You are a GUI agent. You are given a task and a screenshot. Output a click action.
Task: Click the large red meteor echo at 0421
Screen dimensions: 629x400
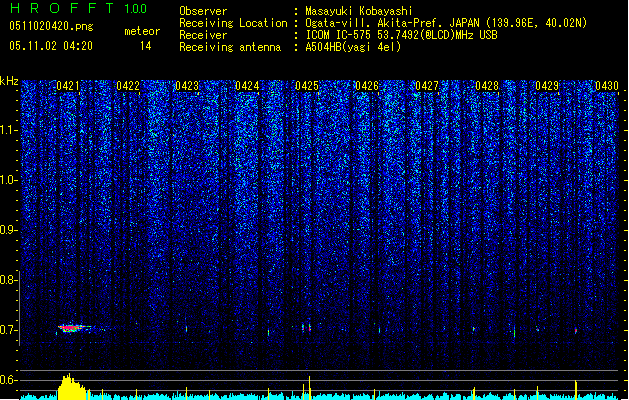73,328
